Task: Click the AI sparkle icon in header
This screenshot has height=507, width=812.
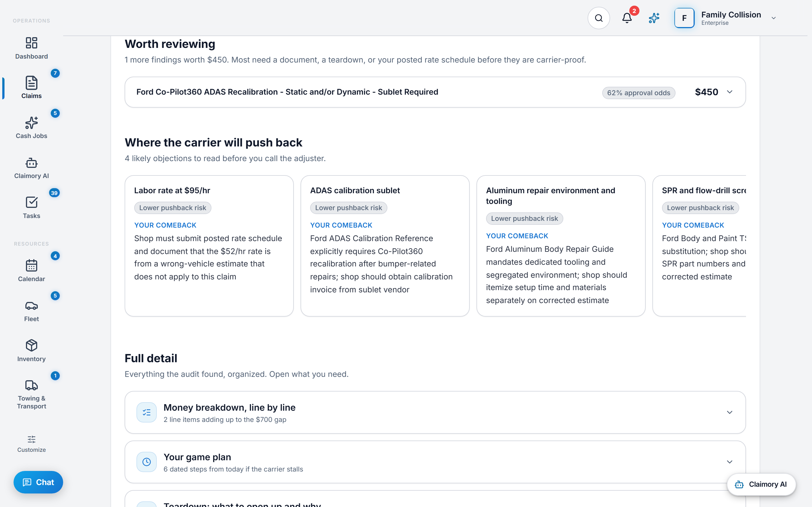Action: tap(654, 18)
